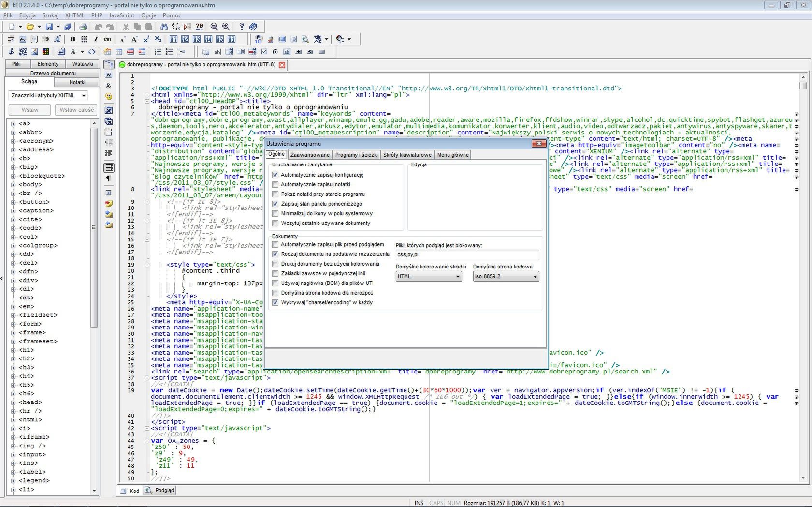Insert H3 heading tag
The image size is (812, 507).
pyautogui.click(x=197, y=39)
